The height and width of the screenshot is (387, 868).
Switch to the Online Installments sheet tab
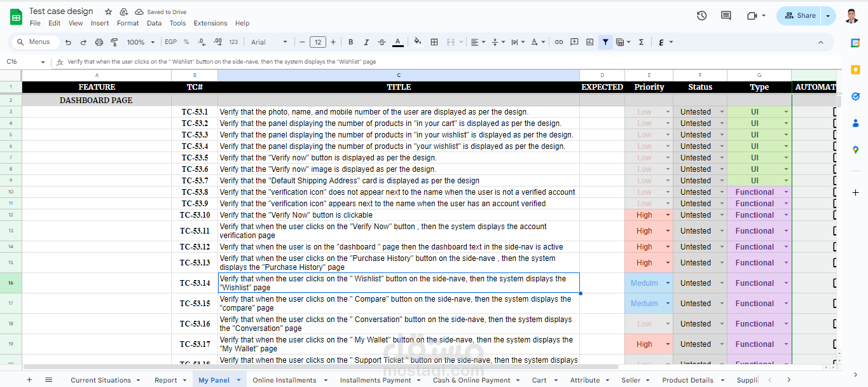(289, 380)
